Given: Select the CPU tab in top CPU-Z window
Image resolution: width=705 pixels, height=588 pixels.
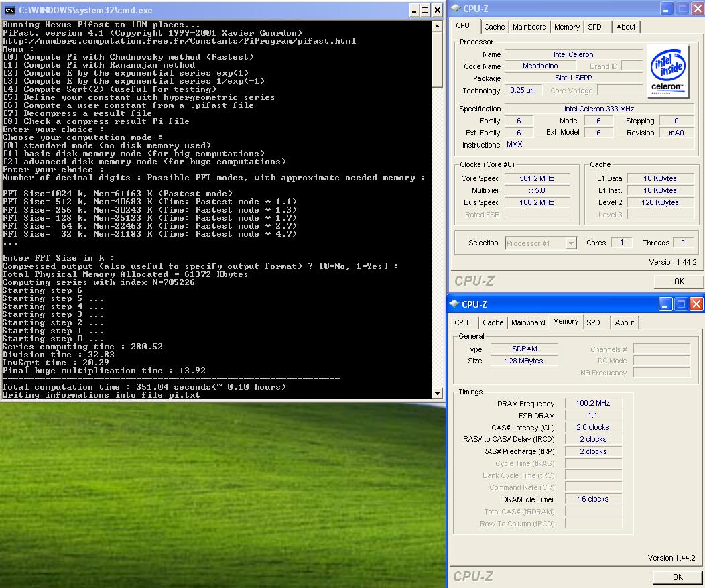Looking at the screenshot, I should [x=462, y=25].
